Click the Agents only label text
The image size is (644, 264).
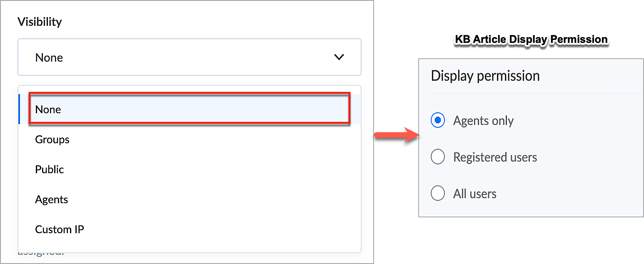(483, 121)
